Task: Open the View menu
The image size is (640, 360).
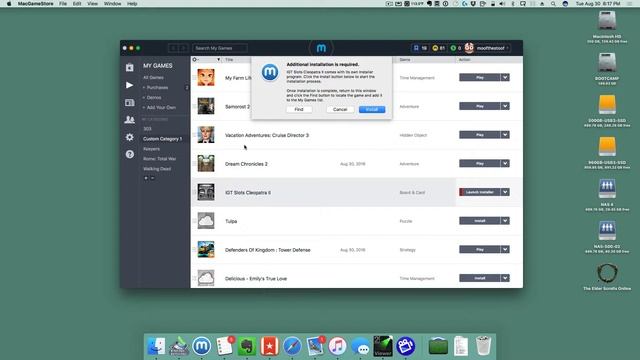Action: click(92, 4)
